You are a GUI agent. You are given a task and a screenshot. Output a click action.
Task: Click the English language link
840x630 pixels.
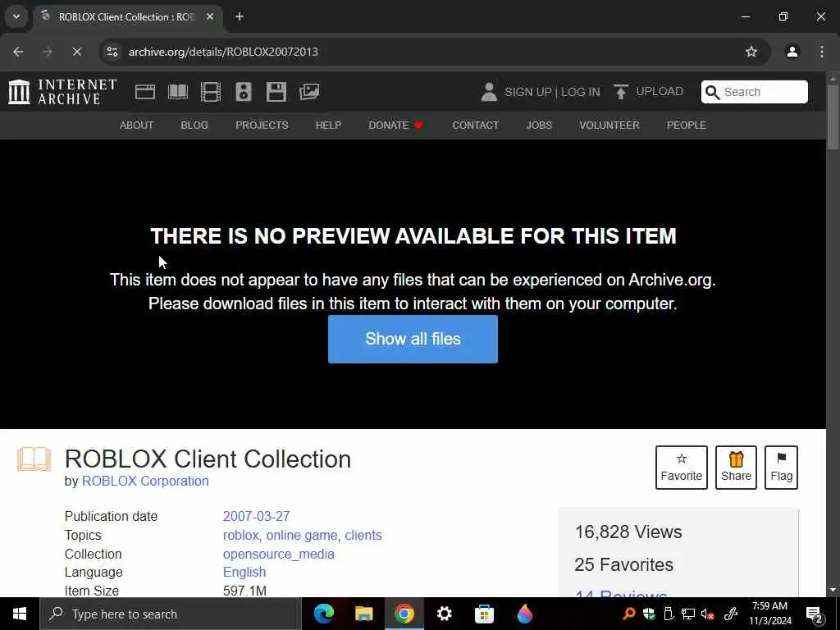pyautogui.click(x=244, y=572)
